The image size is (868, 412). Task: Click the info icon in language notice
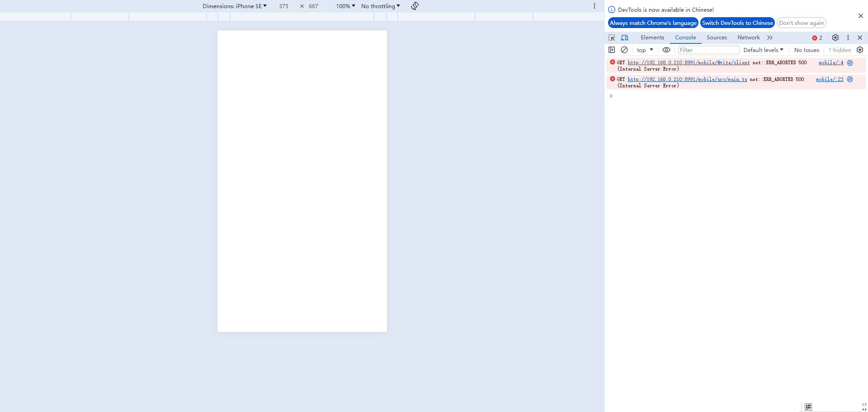coord(612,9)
